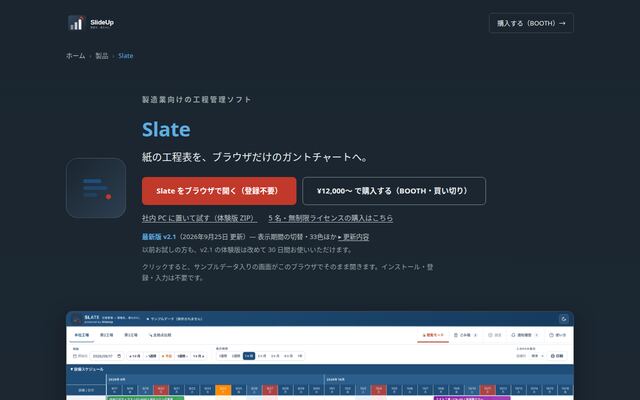
Task: Click the 購入する（BOOTH）→ header button
Action: (531, 23)
